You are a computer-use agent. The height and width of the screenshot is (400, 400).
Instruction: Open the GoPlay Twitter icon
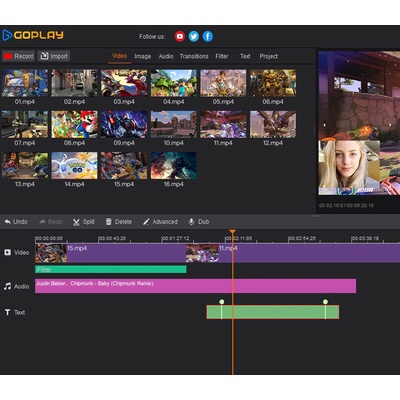click(x=194, y=36)
